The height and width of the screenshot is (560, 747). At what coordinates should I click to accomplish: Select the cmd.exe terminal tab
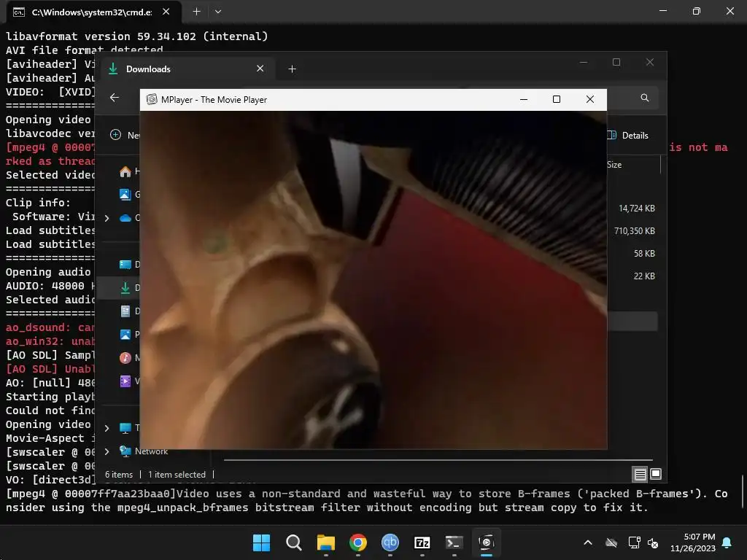(91, 12)
